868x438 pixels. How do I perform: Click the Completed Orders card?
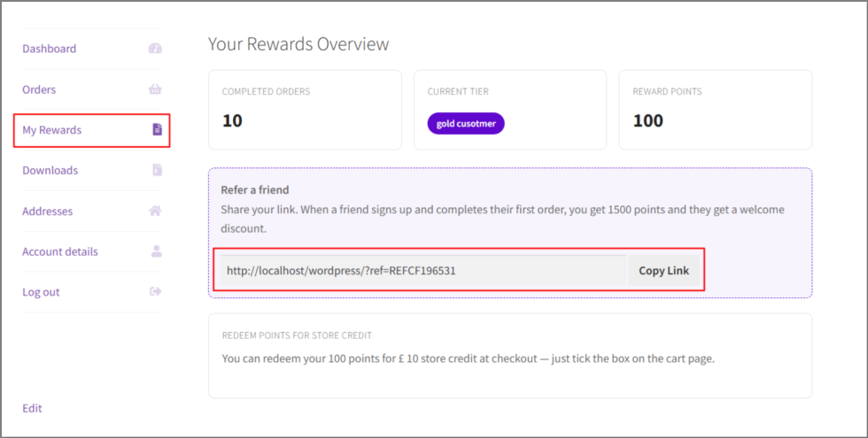click(305, 110)
